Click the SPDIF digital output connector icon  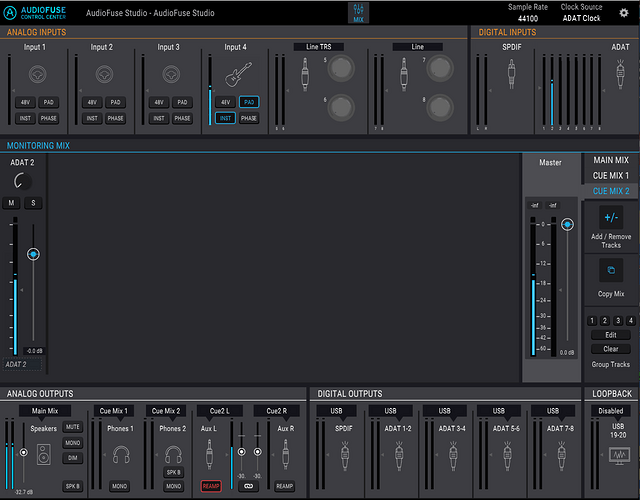tap(345, 456)
